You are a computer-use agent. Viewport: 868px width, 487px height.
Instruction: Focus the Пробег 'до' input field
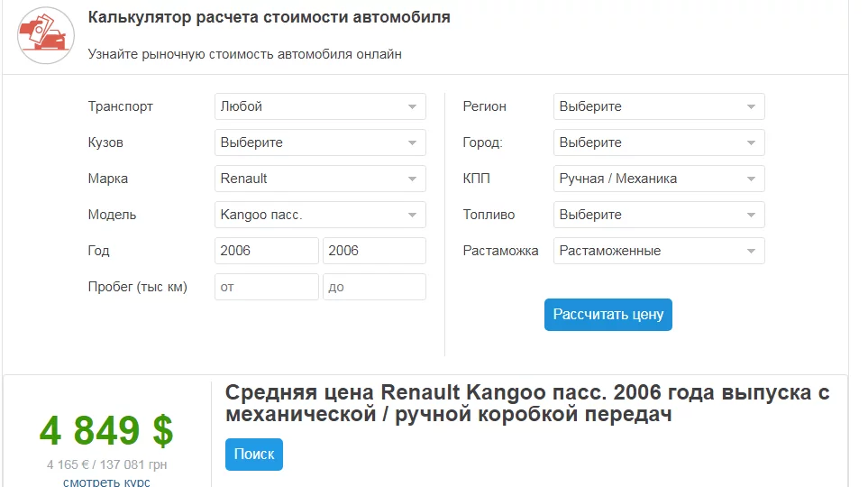pos(374,287)
